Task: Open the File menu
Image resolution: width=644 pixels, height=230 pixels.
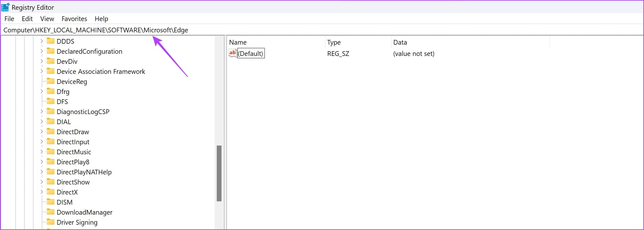Action: coord(9,19)
